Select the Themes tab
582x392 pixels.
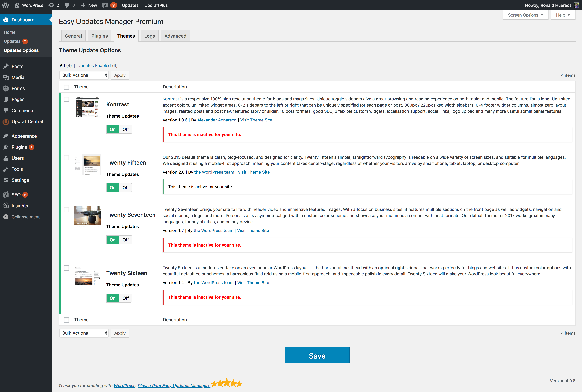pyautogui.click(x=126, y=36)
